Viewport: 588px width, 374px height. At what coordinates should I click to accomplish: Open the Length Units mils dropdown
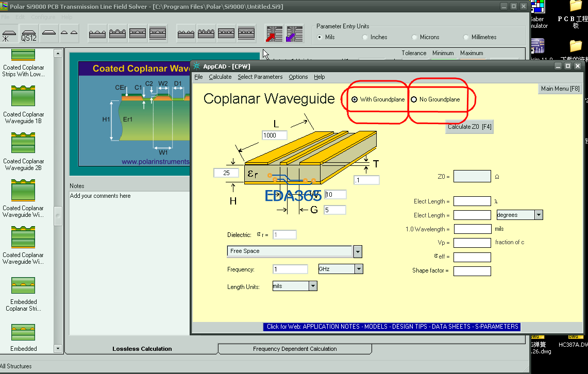point(312,286)
